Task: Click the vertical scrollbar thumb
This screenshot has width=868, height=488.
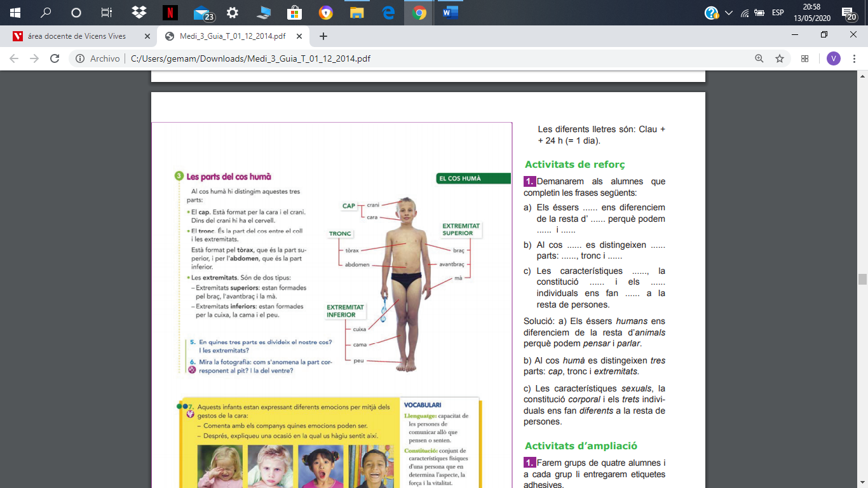Action: [x=862, y=280]
